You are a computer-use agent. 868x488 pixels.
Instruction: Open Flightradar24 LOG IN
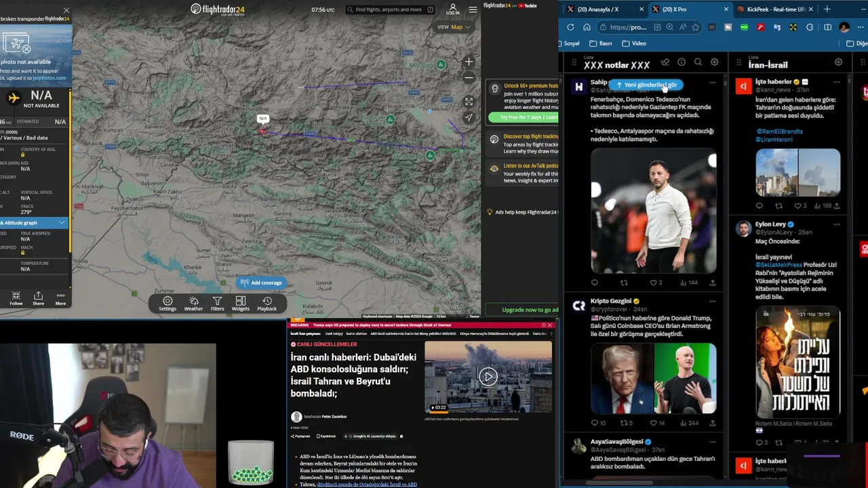click(x=452, y=9)
